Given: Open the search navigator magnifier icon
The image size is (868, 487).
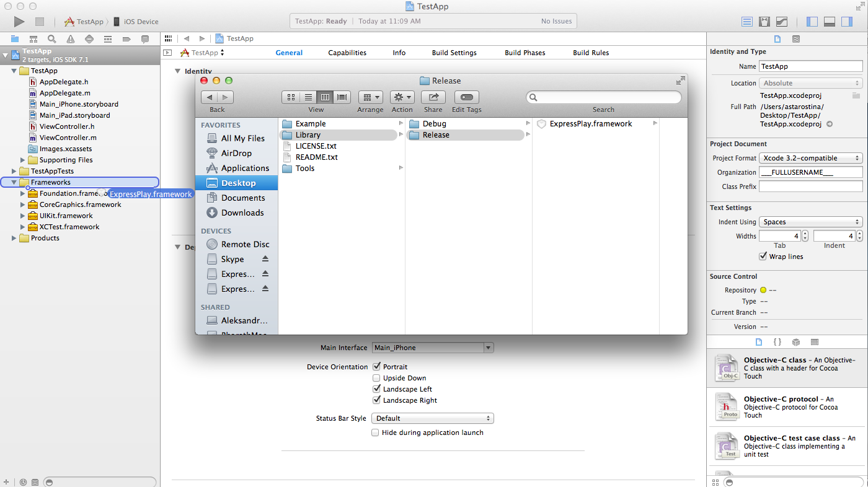Looking at the screenshot, I should point(51,39).
